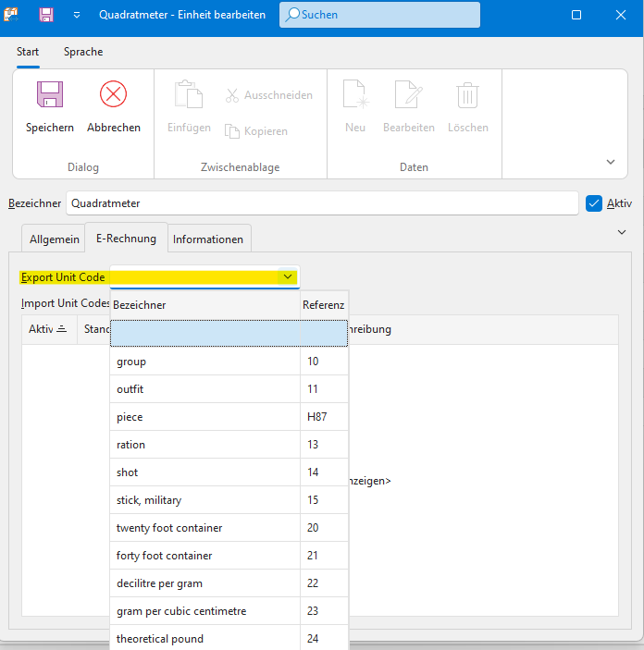Click the Löschen trash icon
The width and height of the screenshot is (644, 650).
[x=467, y=95]
